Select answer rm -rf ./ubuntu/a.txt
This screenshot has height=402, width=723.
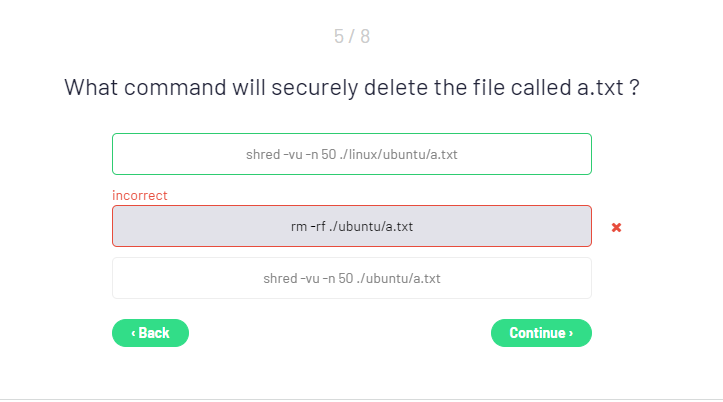pos(351,226)
